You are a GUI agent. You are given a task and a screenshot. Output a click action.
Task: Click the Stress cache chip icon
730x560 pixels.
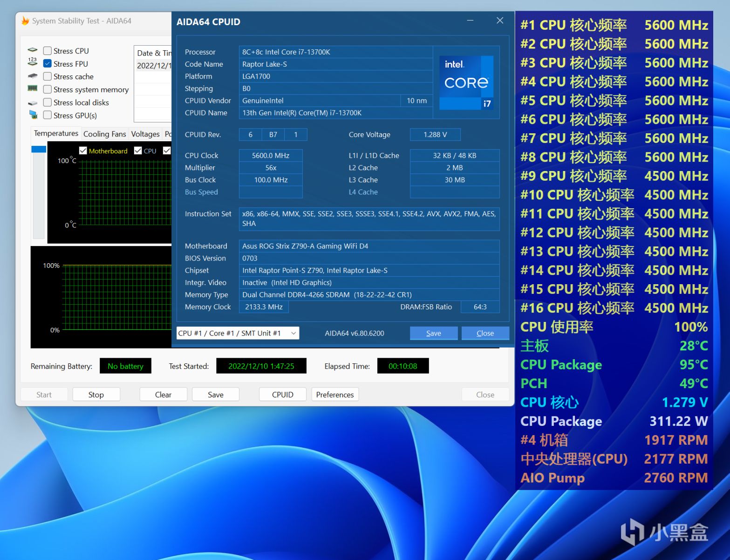point(33,76)
